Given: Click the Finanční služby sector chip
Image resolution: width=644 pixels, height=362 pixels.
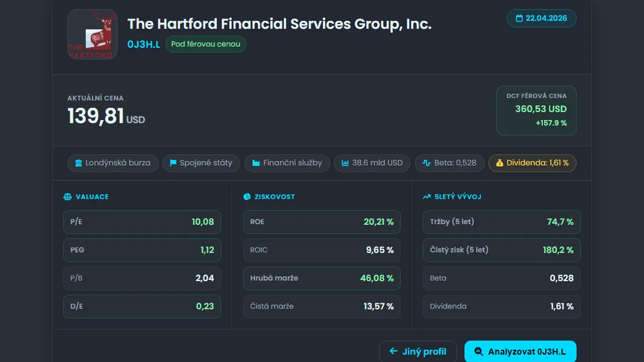Looking at the screenshot, I should (x=287, y=163).
